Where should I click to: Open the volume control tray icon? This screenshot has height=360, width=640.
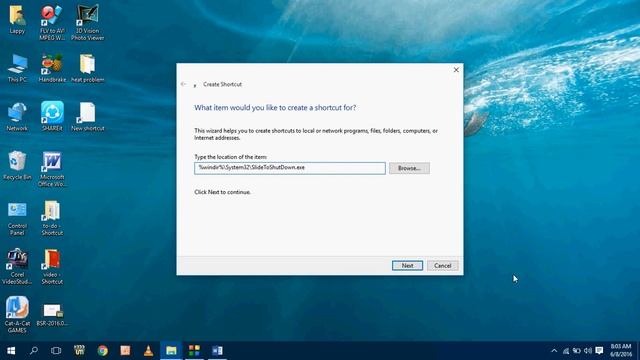tap(588, 351)
